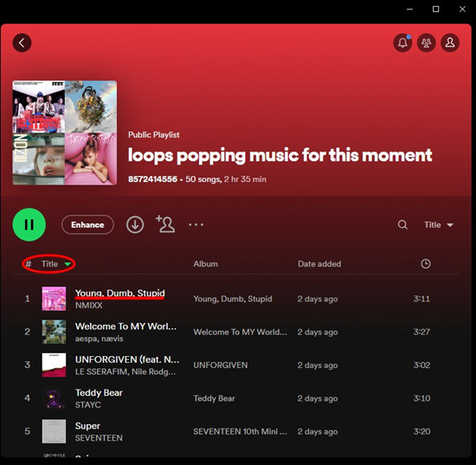476x465 pixels.
Task: Open the LE SSERAFIM, Nile Rodg... artist link
Action: [125, 371]
